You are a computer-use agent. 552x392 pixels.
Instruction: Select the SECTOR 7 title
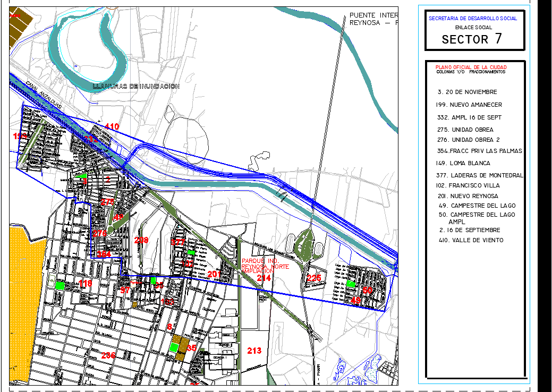[472, 39]
